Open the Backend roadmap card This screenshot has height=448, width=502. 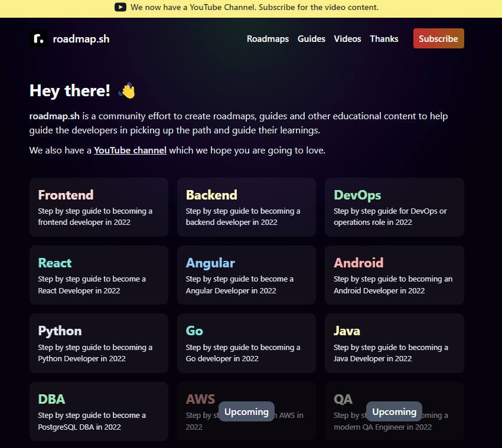pyautogui.click(x=246, y=207)
